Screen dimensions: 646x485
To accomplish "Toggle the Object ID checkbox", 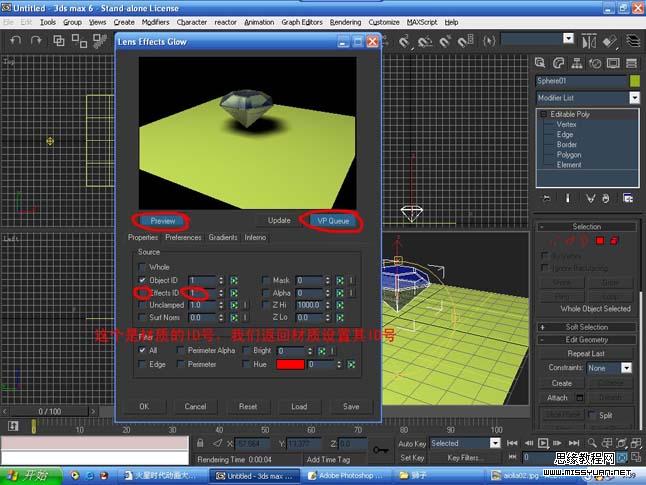I will [x=143, y=280].
